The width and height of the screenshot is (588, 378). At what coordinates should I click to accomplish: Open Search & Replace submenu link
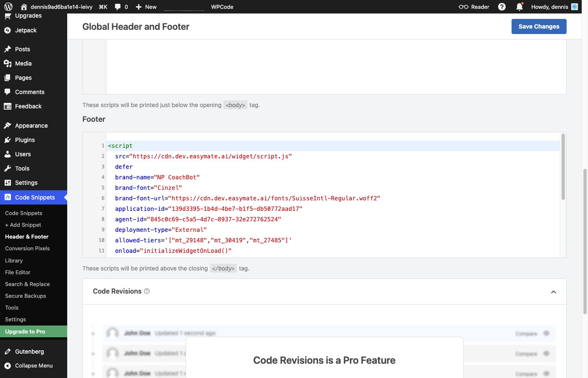(x=27, y=284)
